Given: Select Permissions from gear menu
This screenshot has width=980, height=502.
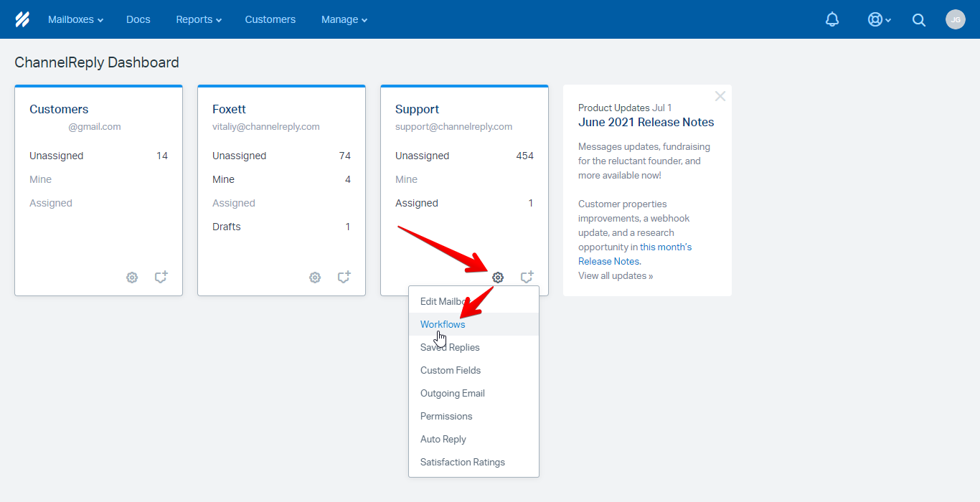Looking at the screenshot, I should pyautogui.click(x=473, y=416).
